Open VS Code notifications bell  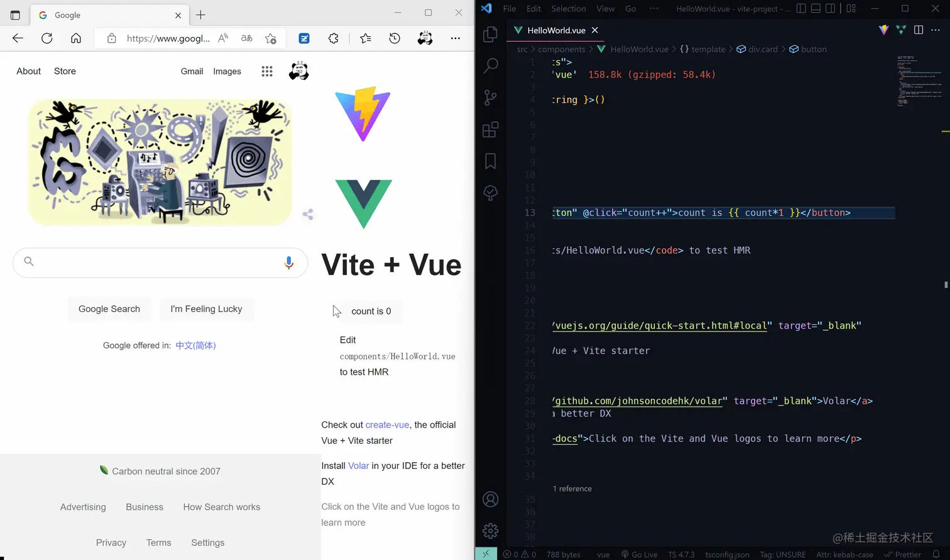coord(936,554)
